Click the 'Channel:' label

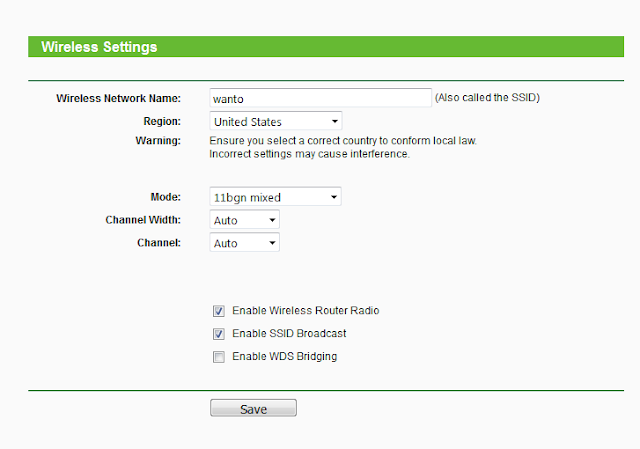[159, 243]
